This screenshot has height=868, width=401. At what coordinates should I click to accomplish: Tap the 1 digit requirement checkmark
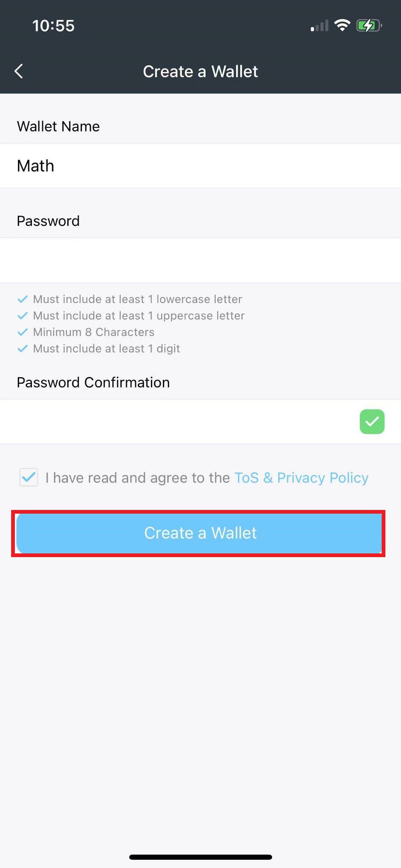[x=23, y=348]
